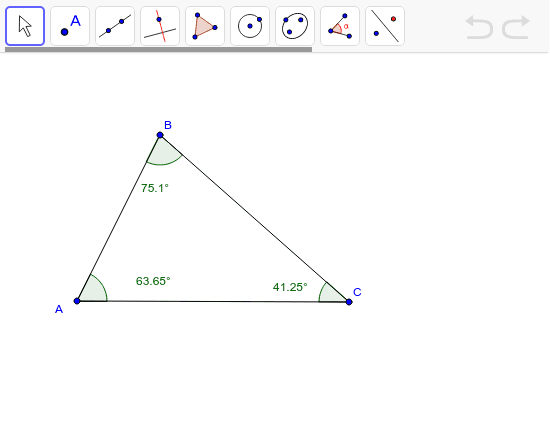
Task: Click the 63.65° angle label
Action: [153, 281]
